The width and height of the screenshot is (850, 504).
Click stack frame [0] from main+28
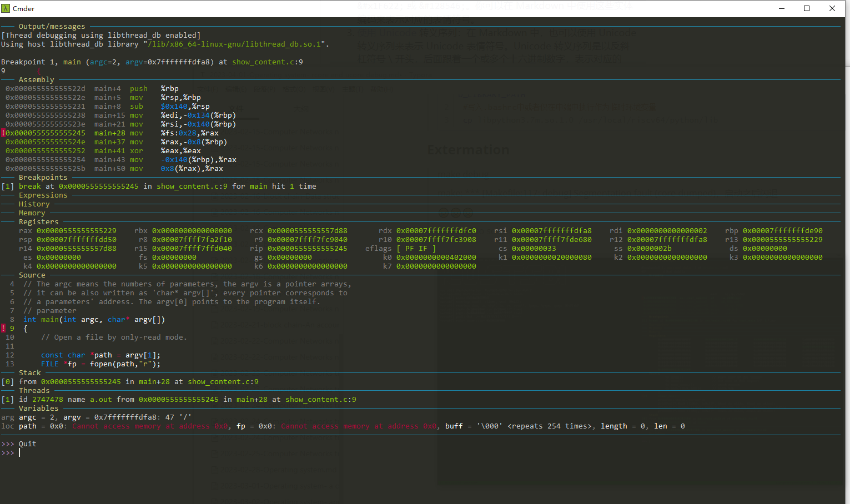pyautogui.click(x=130, y=382)
